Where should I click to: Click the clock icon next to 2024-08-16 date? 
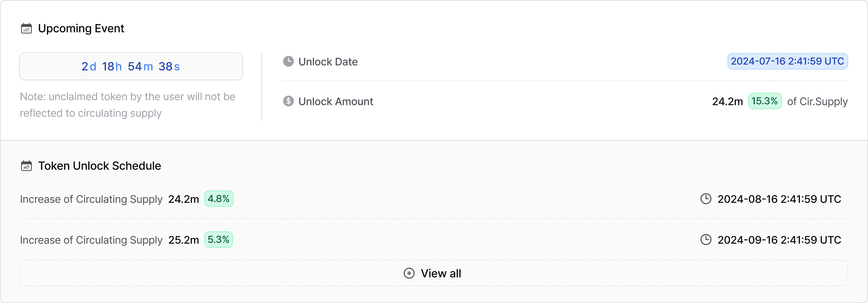click(706, 199)
